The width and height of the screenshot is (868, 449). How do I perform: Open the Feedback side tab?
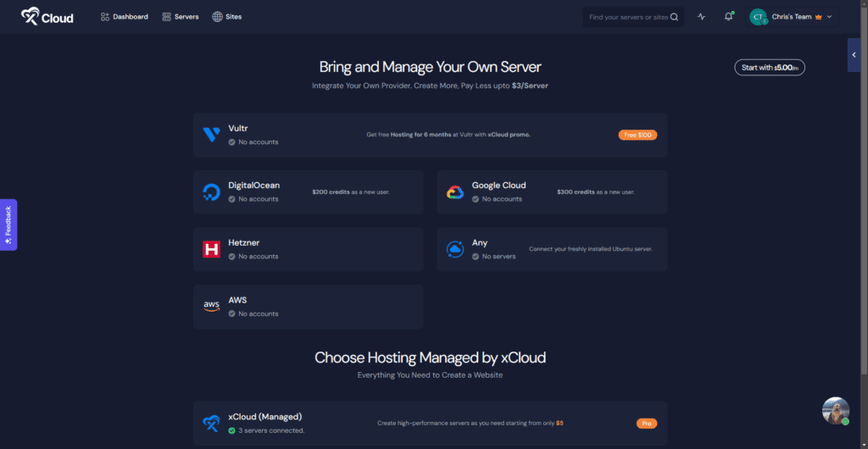tap(8, 224)
